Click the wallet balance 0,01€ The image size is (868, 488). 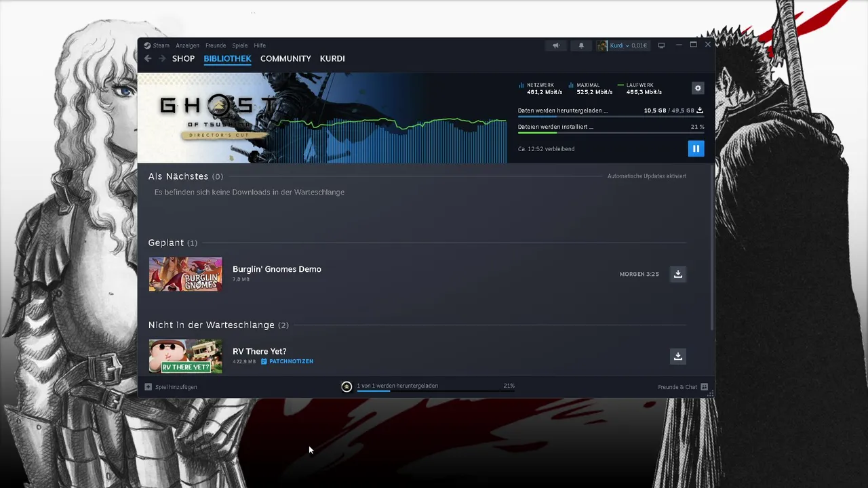pyautogui.click(x=638, y=45)
